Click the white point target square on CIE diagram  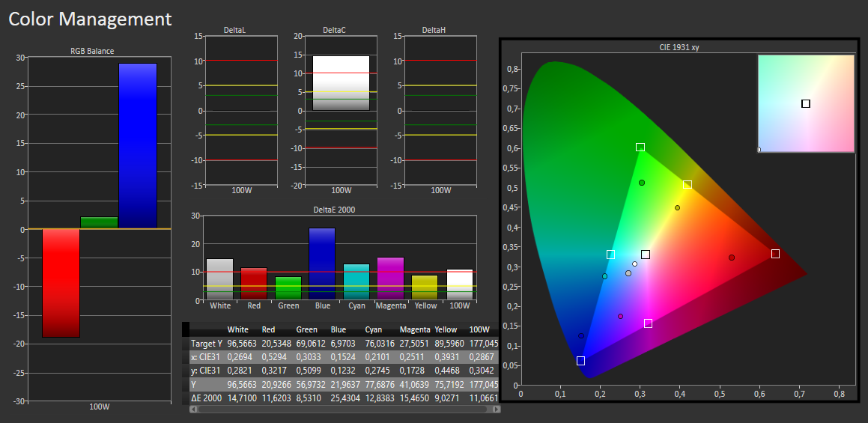pos(646,254)
